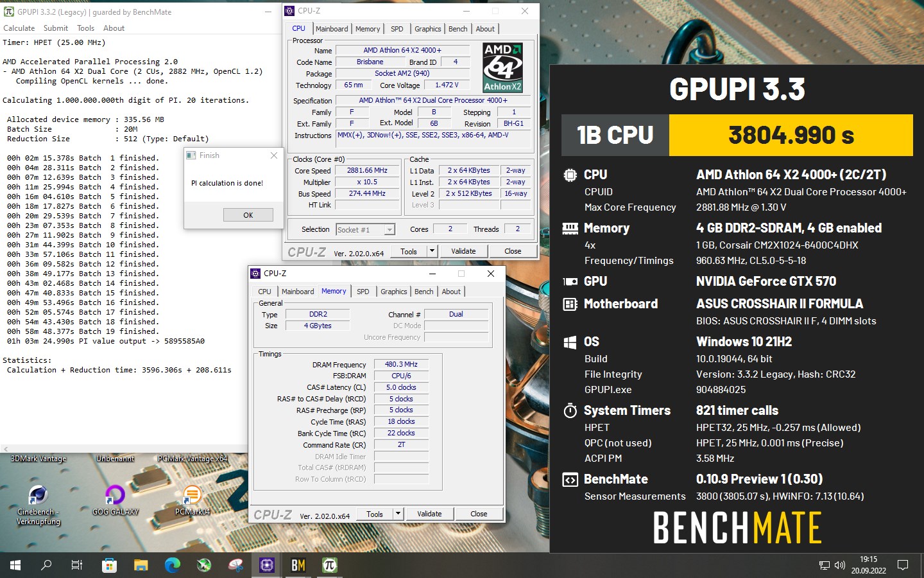Select the Cinebench desktop shortcut
Image resolution: width=924 pixels, height=578 pixels.
38,505
